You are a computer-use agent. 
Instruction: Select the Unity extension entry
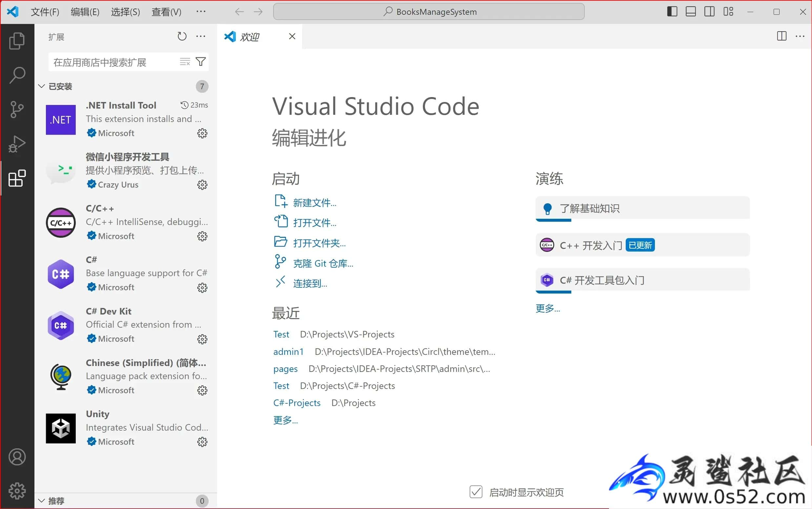coord(126,428)
